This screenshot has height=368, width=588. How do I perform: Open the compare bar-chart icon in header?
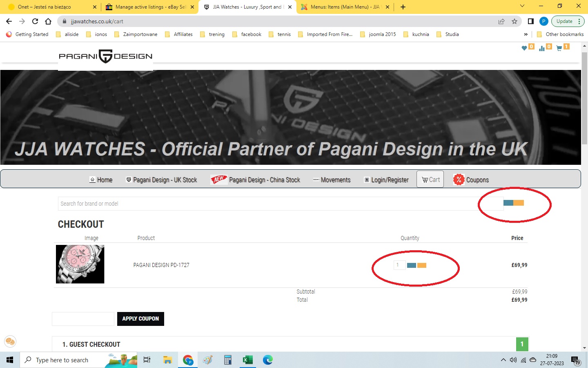(542, 48)
